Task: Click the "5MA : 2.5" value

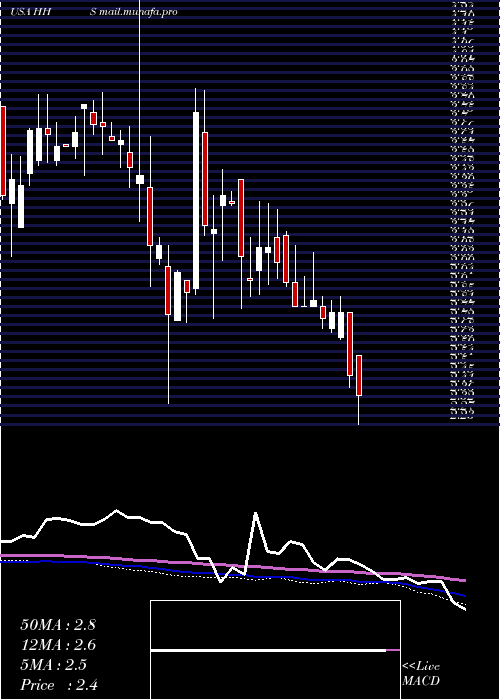Action: (54, 665)
